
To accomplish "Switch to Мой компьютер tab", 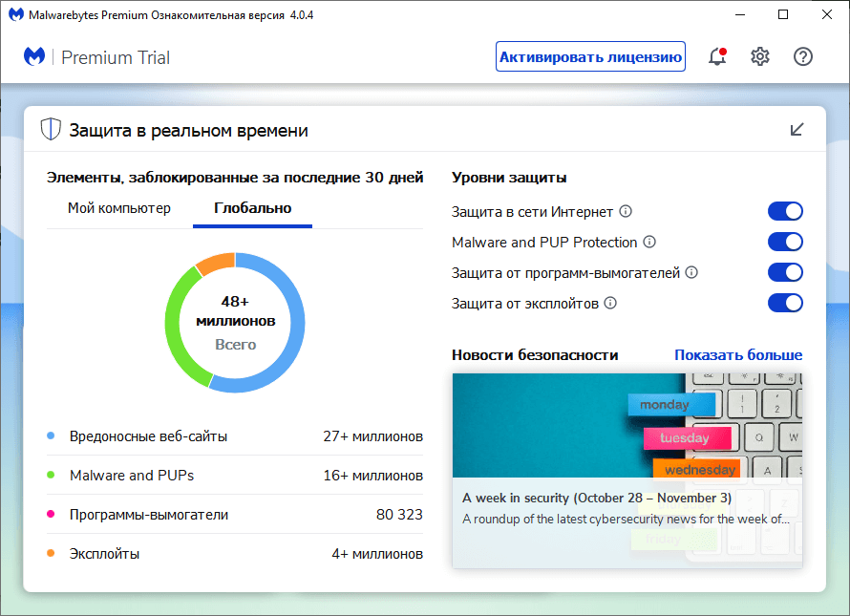I will point(119,208).
